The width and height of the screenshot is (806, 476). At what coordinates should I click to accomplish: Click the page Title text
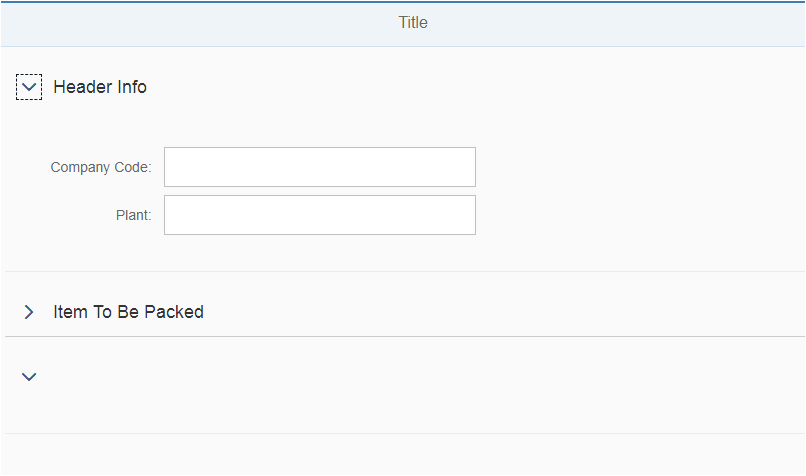(x=413, y=22)
